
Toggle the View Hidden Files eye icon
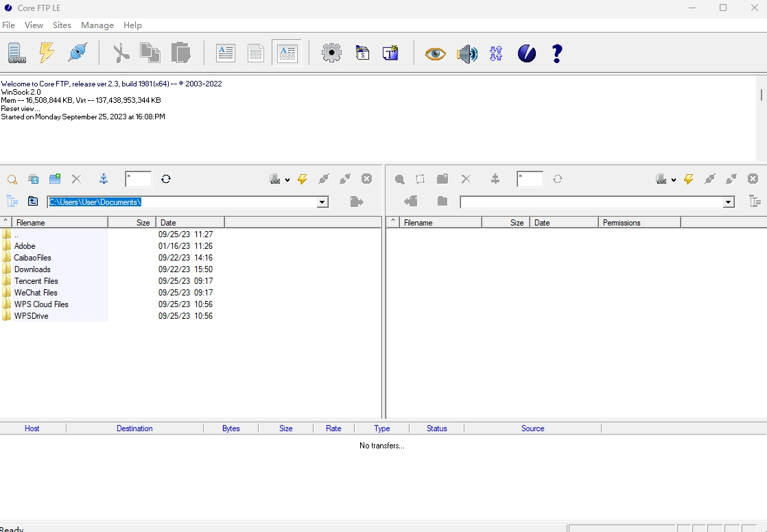436,53
